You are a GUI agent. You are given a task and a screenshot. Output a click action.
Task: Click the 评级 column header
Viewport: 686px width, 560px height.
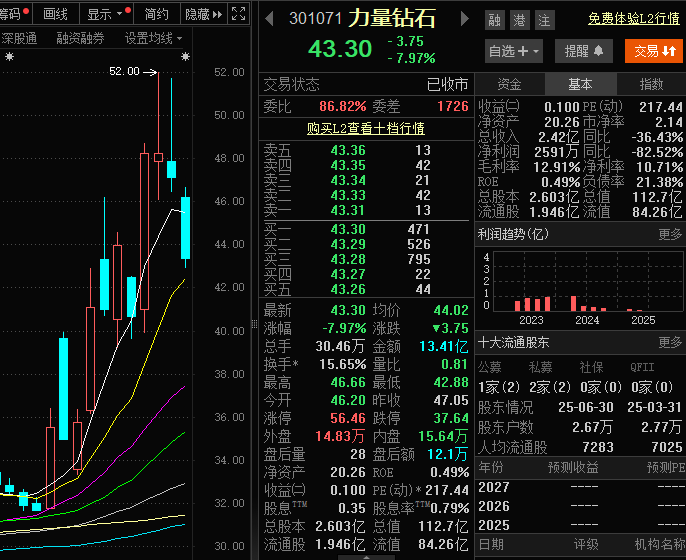[586, 545]
